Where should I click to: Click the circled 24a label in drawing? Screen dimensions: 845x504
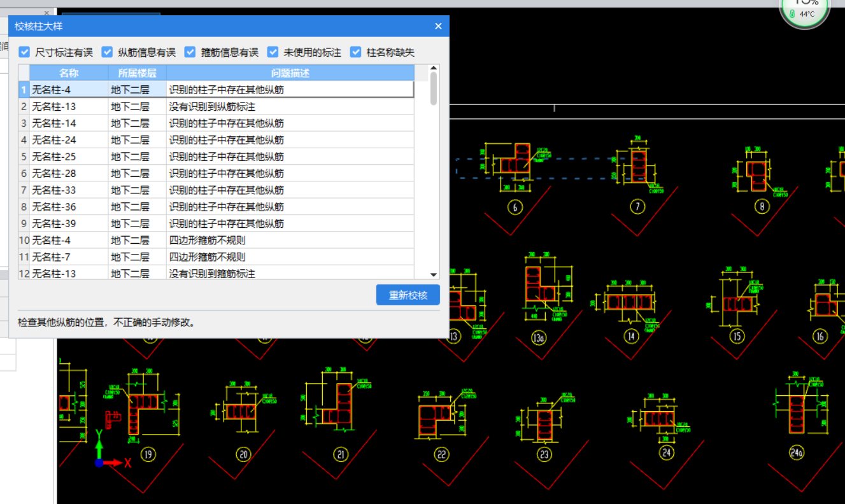(x=797, y=452)
